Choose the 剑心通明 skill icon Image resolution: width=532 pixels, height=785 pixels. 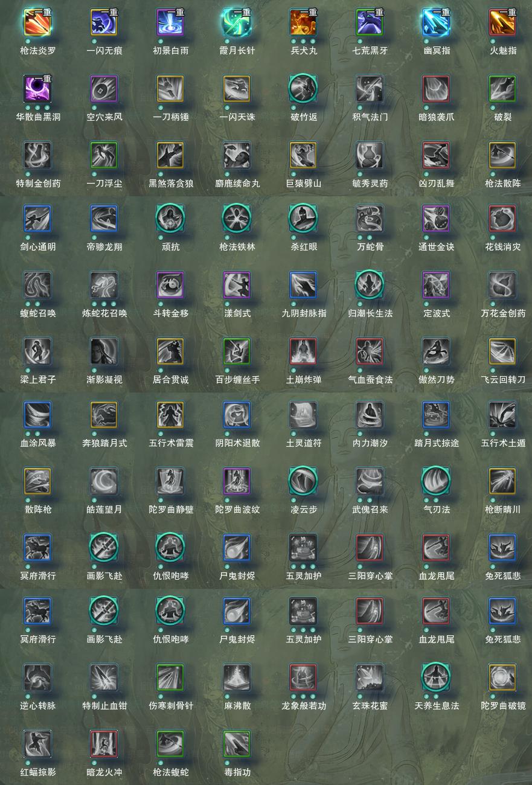(x=37, y=219)
